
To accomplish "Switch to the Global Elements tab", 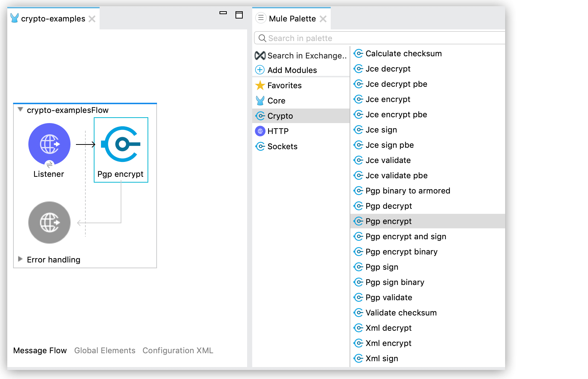I will coord(105,350).
